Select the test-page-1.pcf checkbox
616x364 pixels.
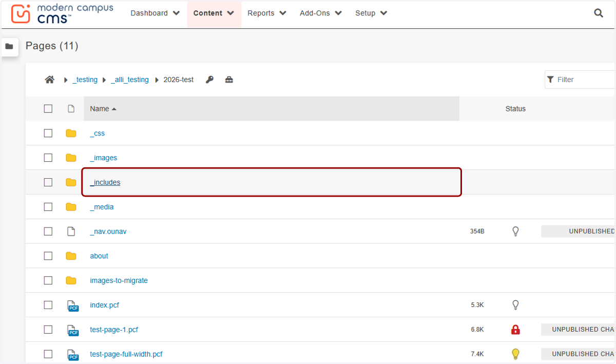click(48, 330)
